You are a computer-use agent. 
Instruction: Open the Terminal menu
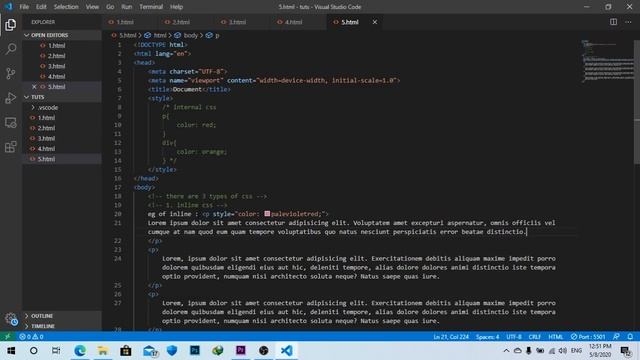pos(151,7)
